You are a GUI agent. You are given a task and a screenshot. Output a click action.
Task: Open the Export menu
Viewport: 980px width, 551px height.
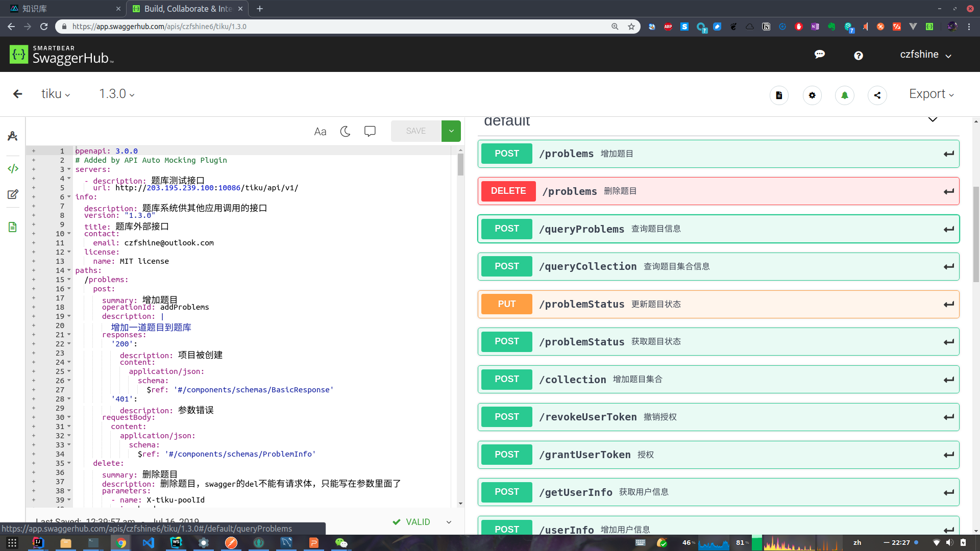coord(931,94)
